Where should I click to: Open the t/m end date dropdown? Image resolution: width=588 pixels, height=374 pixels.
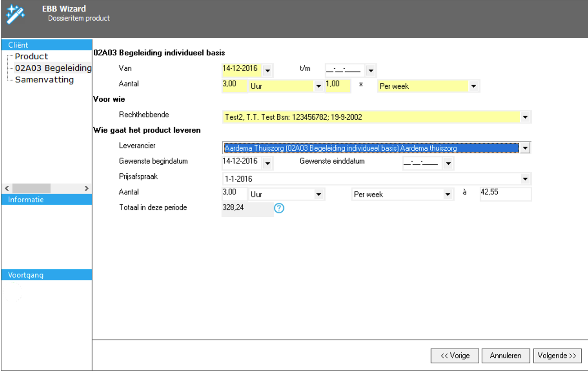(371, 70)
